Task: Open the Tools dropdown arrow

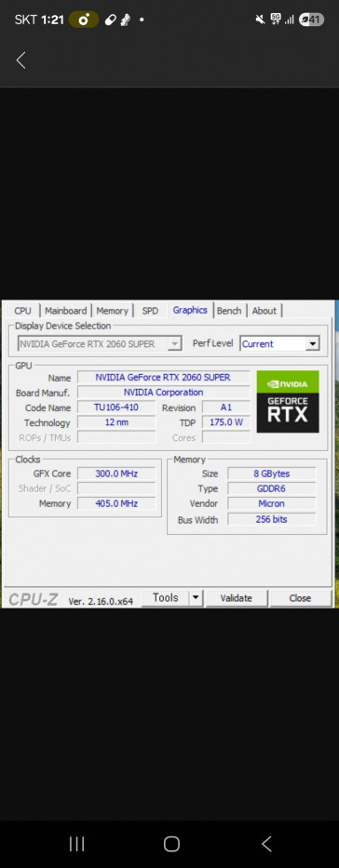Action: click(197, 598)
